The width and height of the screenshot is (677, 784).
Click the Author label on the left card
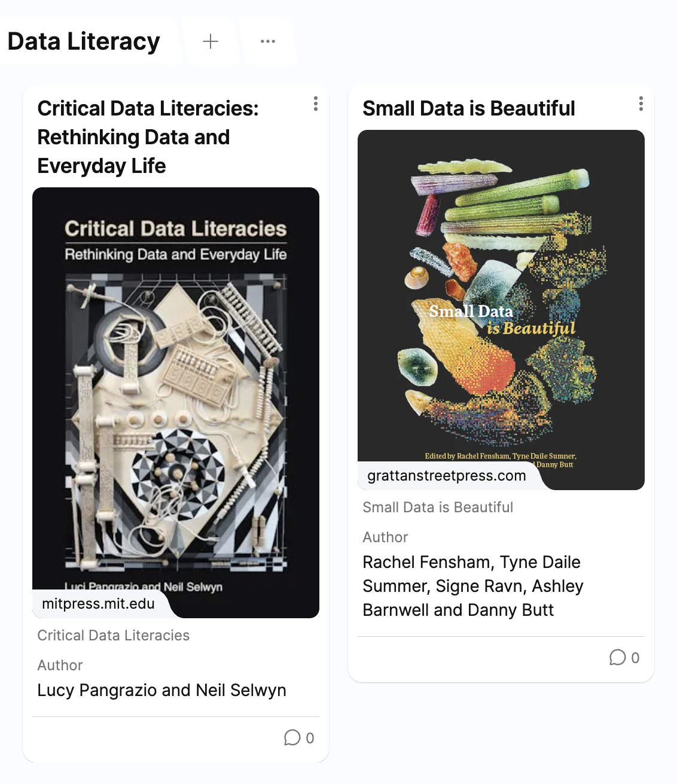60,665
